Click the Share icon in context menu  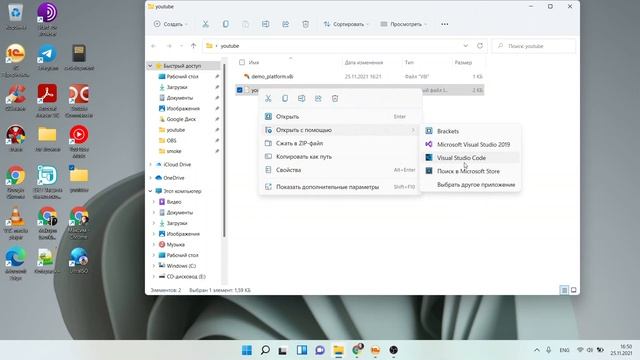pyautogui.click(x=318, y=98)
